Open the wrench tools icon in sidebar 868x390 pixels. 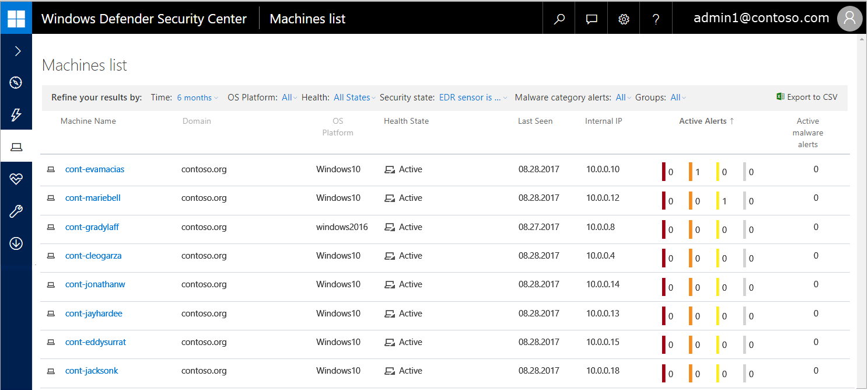tap(16, 211)
